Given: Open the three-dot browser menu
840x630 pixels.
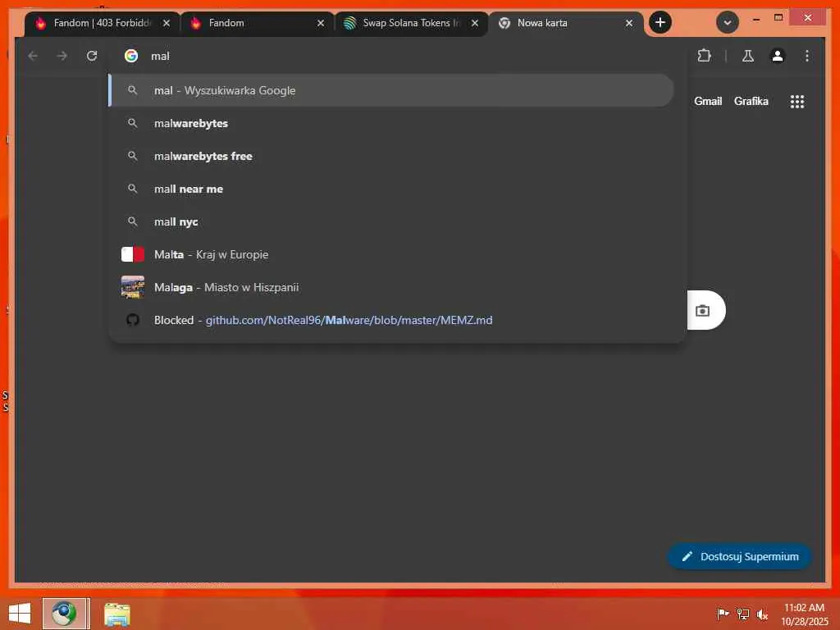Looking at the screenshot, I should coord(807,56).
